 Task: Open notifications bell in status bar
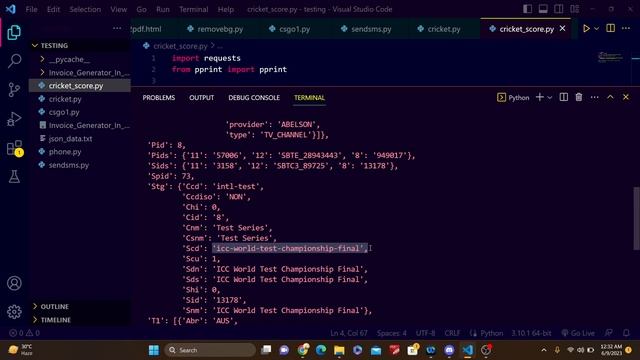pyautogui.click(x=626, y=333)
